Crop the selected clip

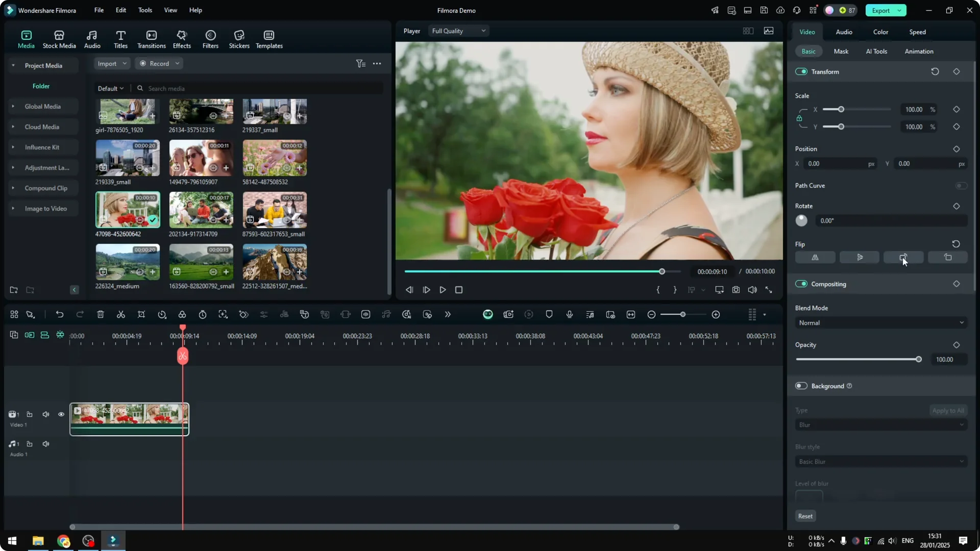(141, 314)
